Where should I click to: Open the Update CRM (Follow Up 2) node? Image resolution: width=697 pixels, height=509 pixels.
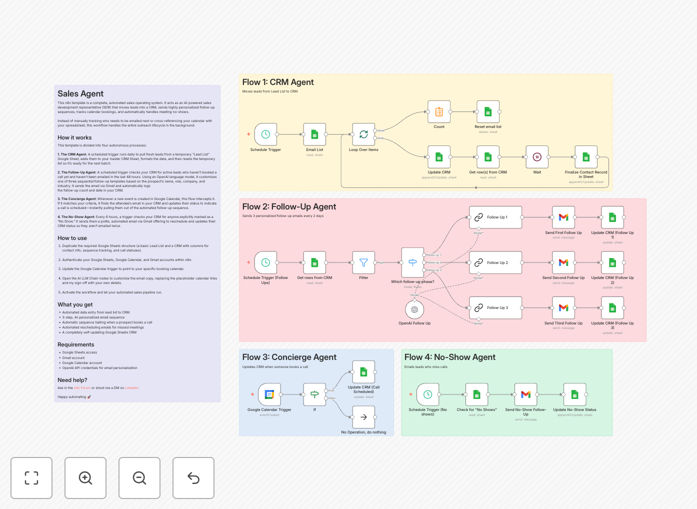612,262
